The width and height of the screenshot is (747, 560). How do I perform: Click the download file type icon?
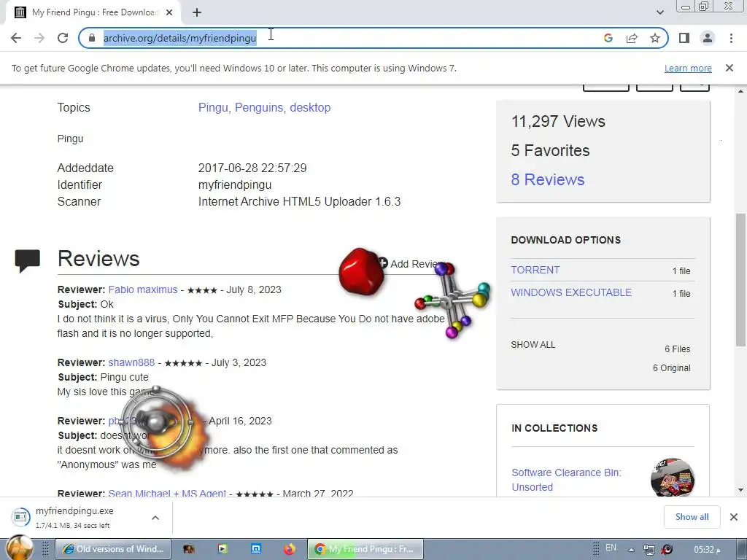pos(20,517)
